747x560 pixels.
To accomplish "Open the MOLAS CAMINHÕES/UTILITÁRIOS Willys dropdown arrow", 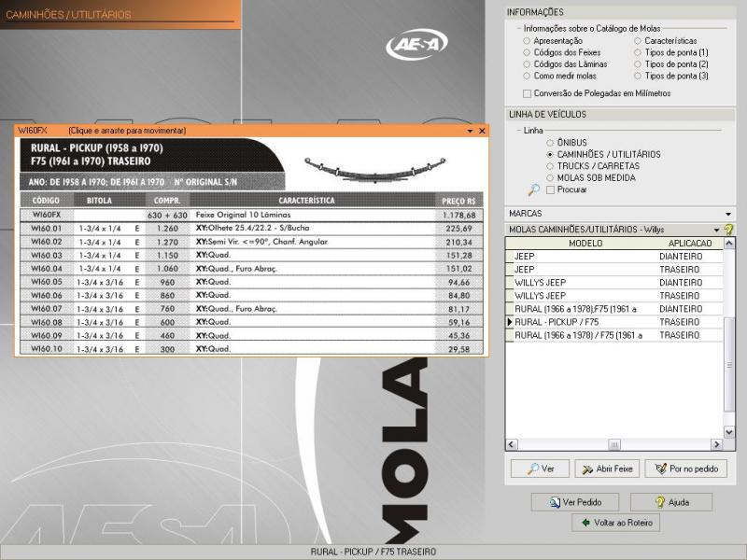I will [x=716, y=230].
